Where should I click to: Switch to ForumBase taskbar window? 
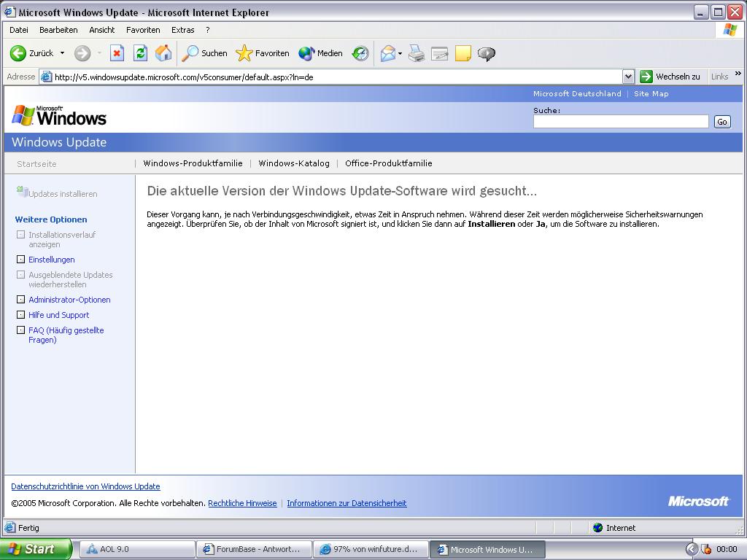pos(253,549)
